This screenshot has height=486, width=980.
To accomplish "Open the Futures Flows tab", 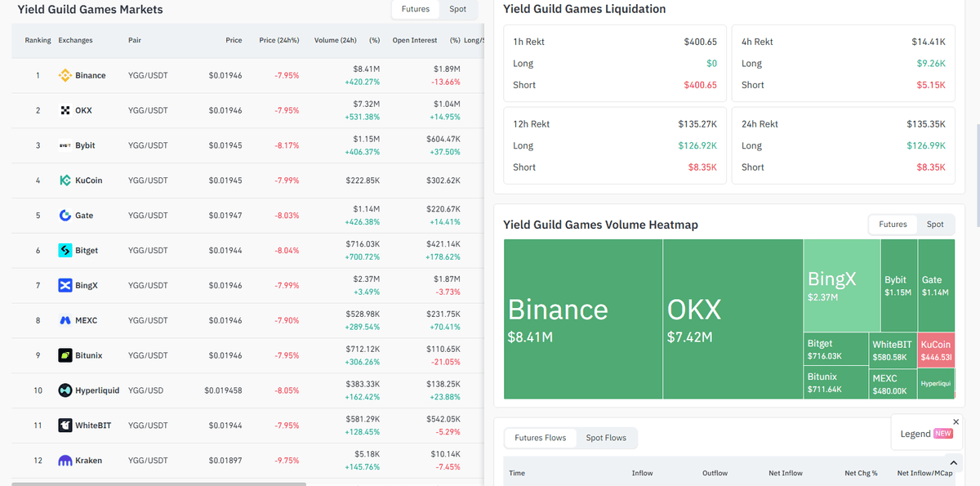I will pos(541,438).
